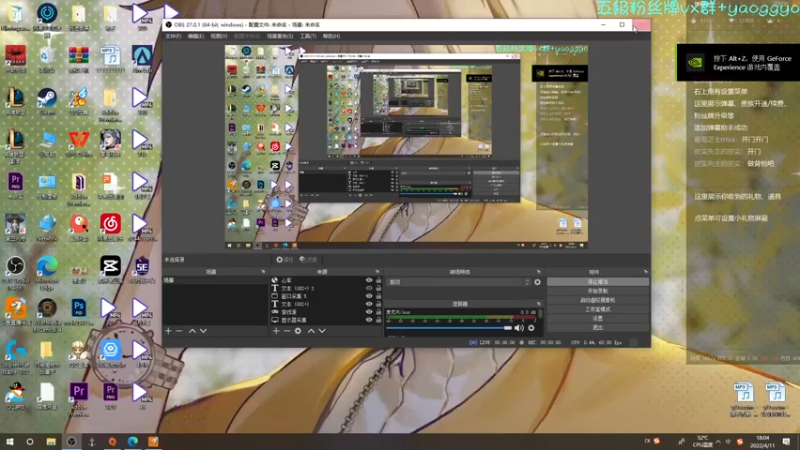Open the 工具(T) menu
Image resolution: width=800 pixels, height=450 pixels.
coord(308,36)
